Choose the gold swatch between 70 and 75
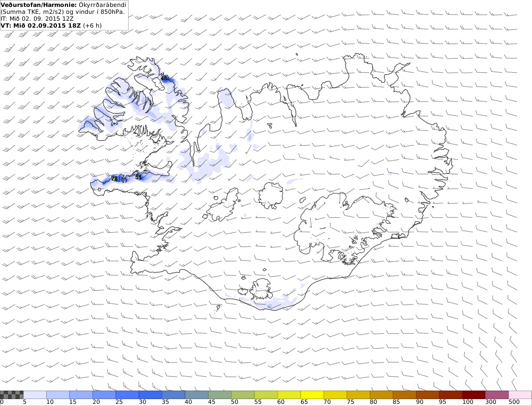Viewport: 532px width, 406px height. coord(336,394)
